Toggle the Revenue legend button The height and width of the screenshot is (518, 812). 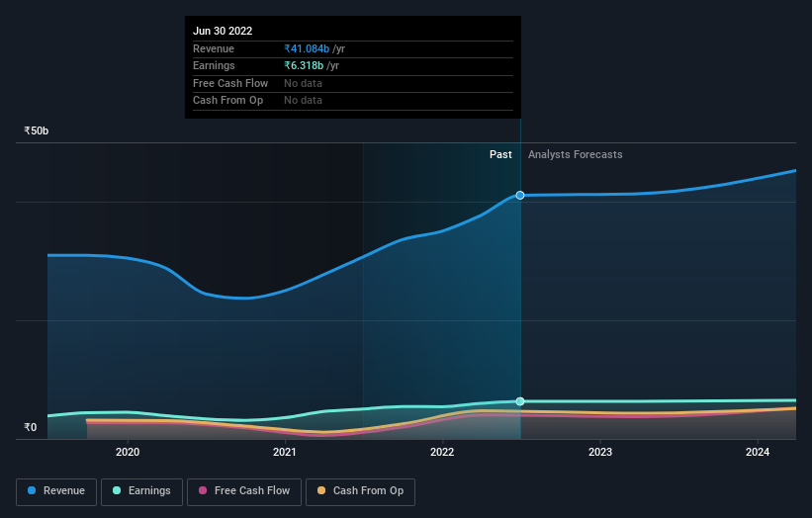[56, 491]
